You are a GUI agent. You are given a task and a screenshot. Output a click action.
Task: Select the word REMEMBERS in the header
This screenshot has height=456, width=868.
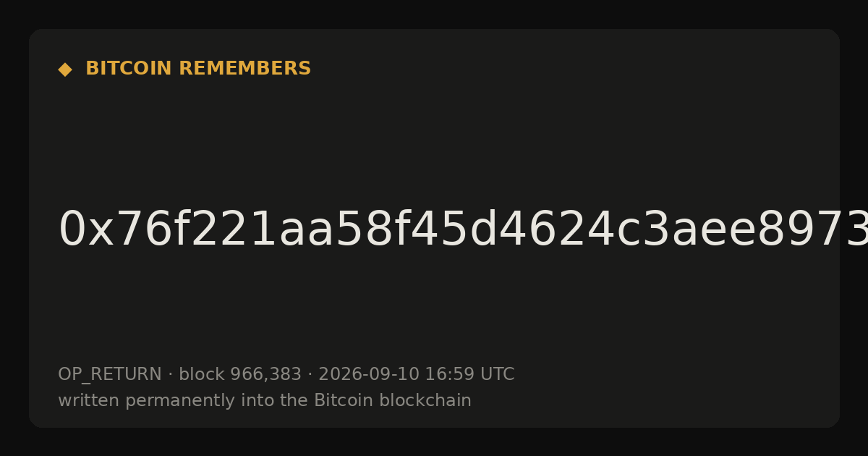click(244, 69)
